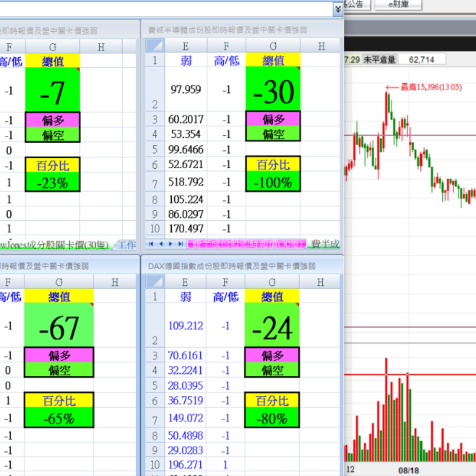This screenshot has height=476, width=476.
Task: Select the highlighted pink sheet tab in 費城半導體 pane
Action: (247, 244)
